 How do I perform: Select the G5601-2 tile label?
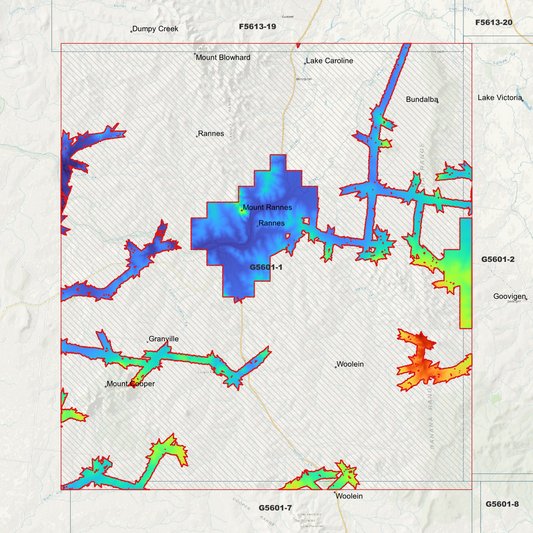[x=498, y=259]
